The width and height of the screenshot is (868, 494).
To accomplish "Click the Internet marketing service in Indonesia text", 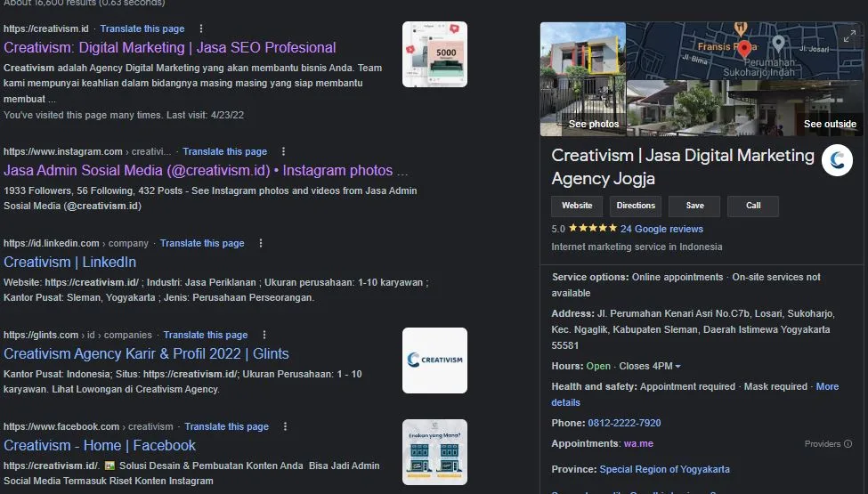I will [x=637, y=247].
